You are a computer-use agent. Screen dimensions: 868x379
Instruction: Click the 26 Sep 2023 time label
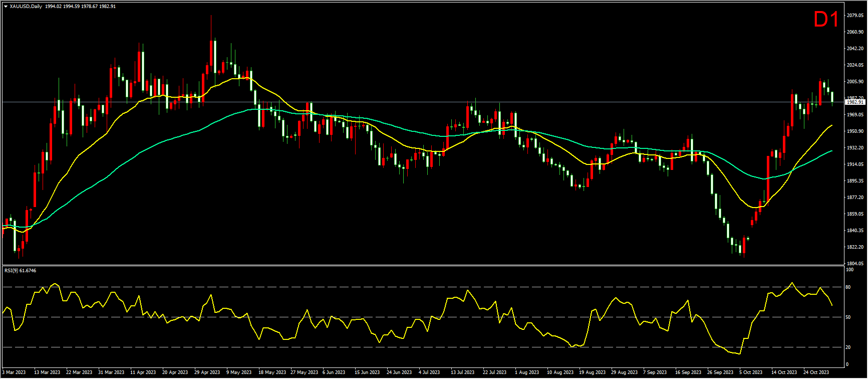(720, 372)
